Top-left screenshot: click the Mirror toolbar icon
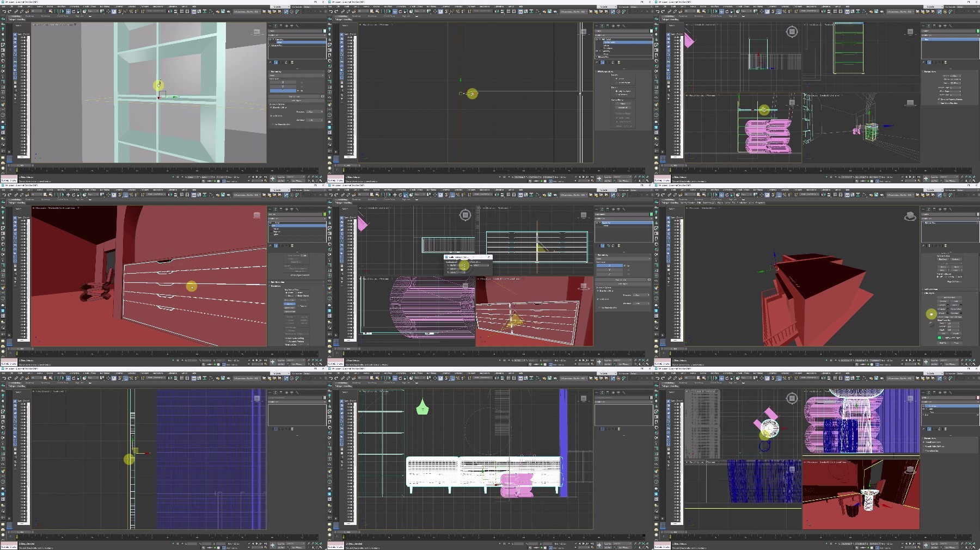980x550 pixels. click(x=170, y=11)
